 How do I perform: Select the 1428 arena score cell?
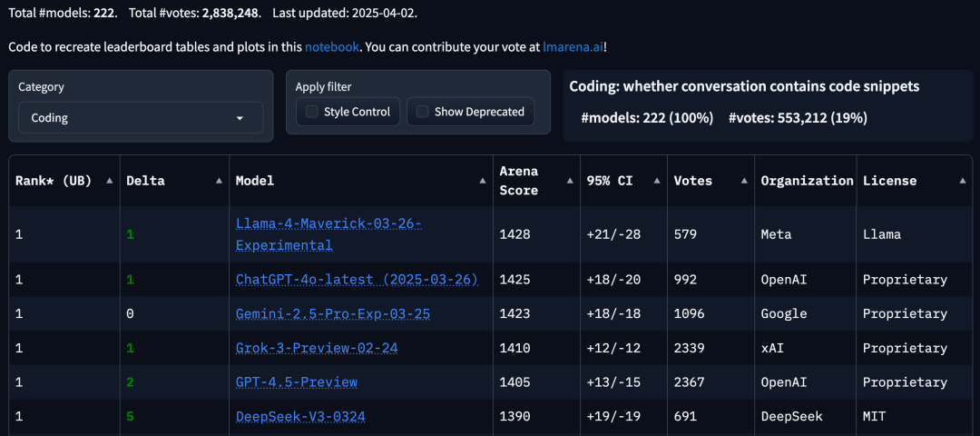pyautogui.click(x=536, y=234)
